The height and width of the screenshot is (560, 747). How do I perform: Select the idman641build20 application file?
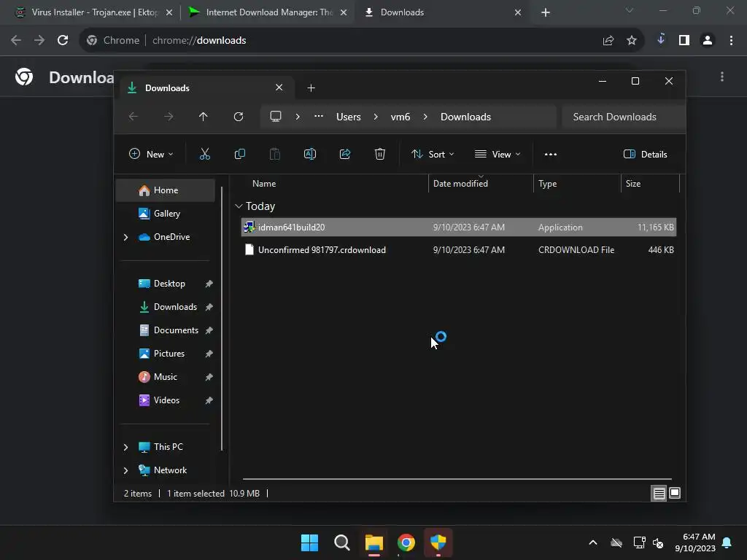[459, 227]
